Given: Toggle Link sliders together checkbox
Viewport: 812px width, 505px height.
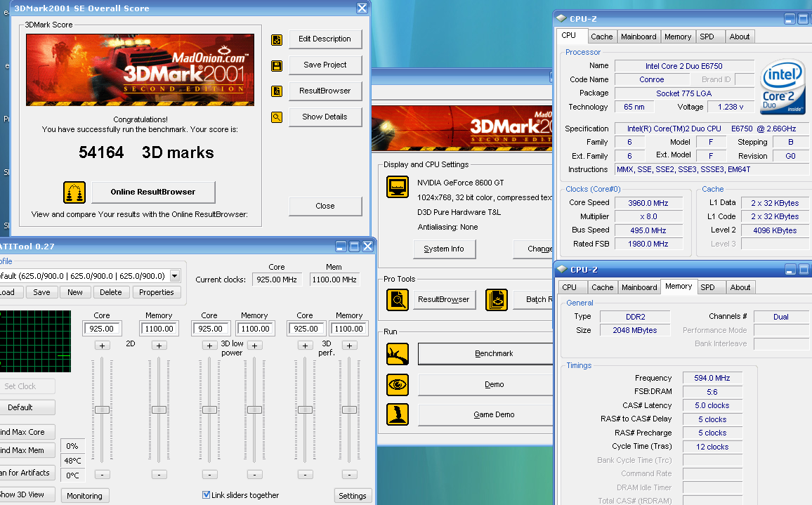Looking at the screenshot, I should (x=206, y=494).
